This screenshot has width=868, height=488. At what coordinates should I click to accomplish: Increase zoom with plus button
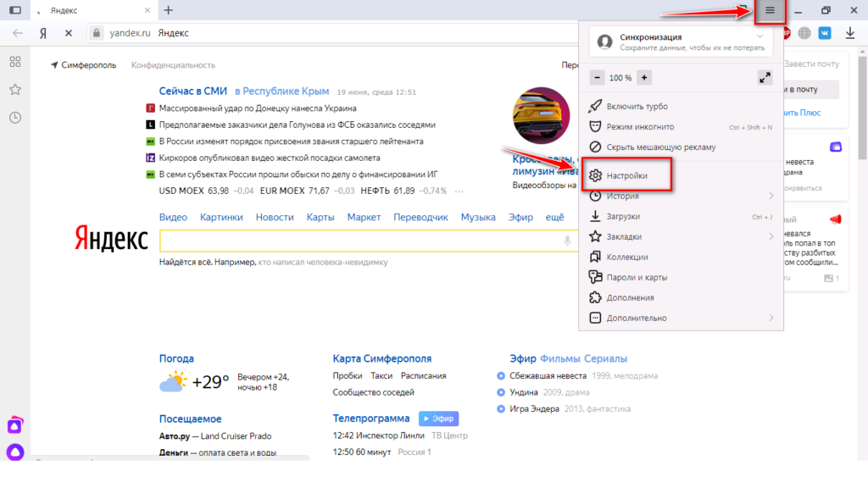point(644,77)
